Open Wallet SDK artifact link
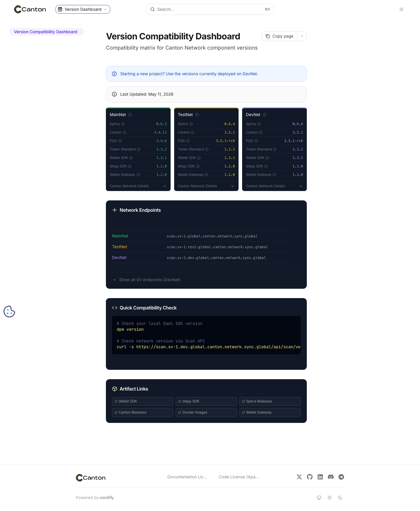This screenshot has width=420, height=511. pos(143,401)
